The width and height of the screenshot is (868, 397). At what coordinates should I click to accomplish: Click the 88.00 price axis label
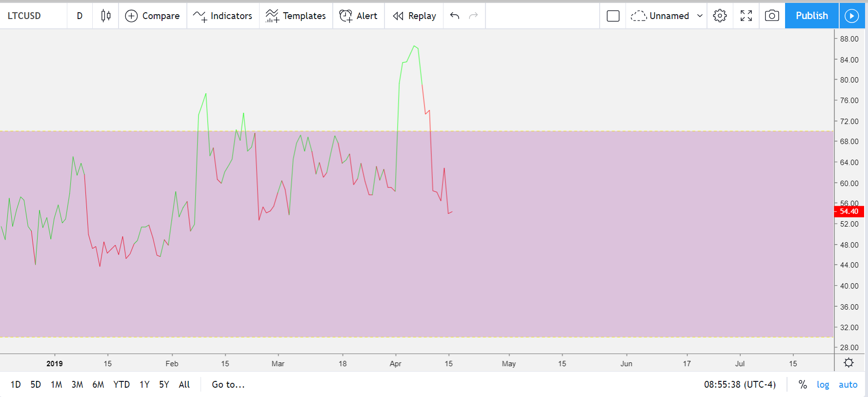tap(849, 39)
